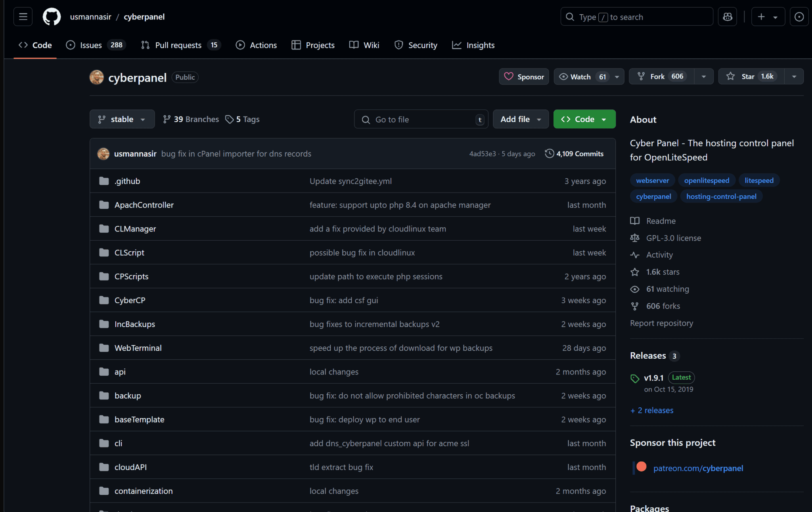Open the CyberCP folder
This screenshot has width=812, height=512.
point(130,300)
